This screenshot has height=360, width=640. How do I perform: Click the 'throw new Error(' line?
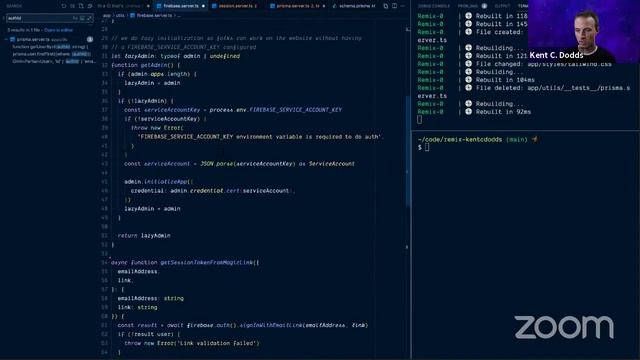coord(157,128)
